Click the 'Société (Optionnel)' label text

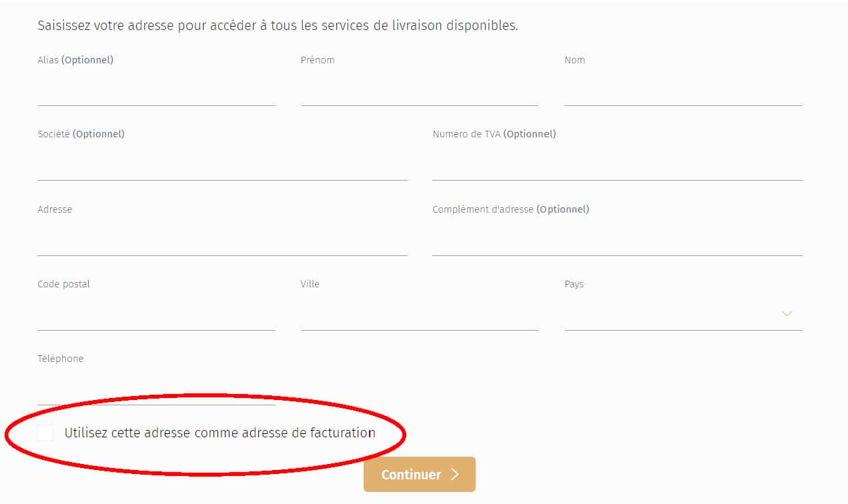coord(81,134)
